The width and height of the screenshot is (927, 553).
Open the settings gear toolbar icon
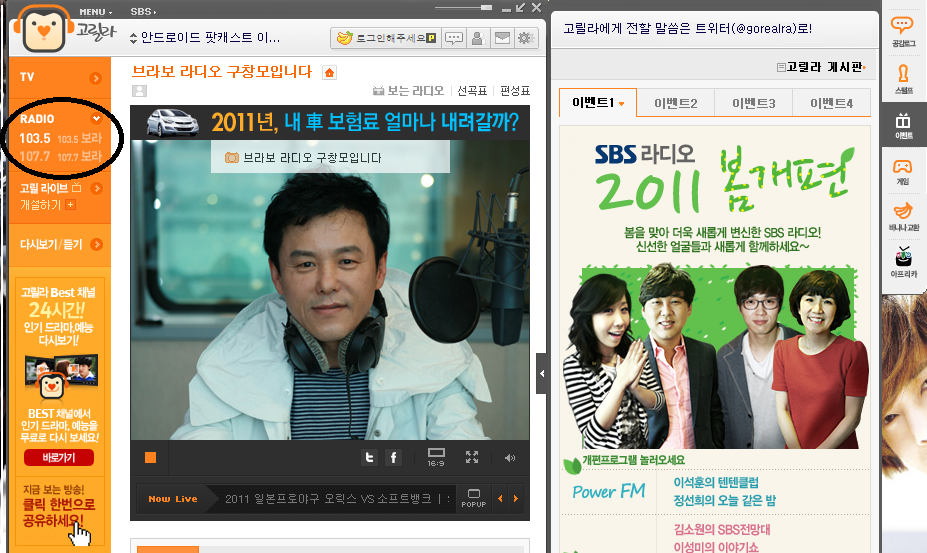point(525,38)
